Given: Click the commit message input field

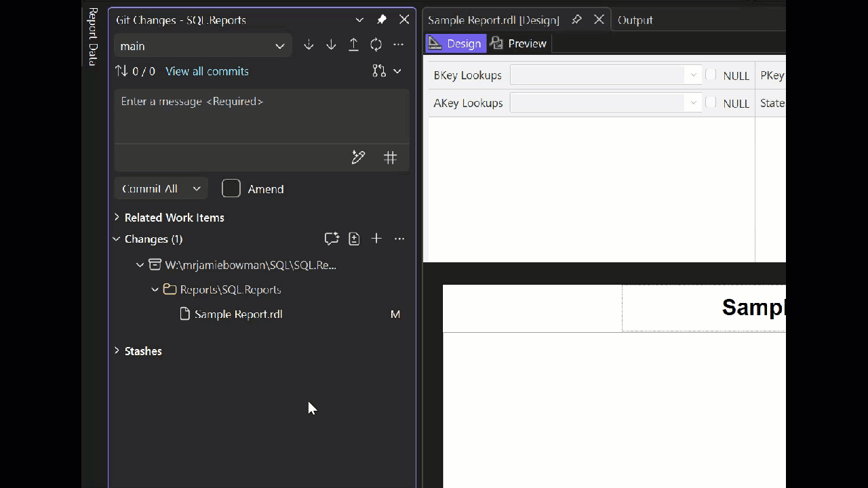Looking at the screenshot, I should [x=262, y=117].
